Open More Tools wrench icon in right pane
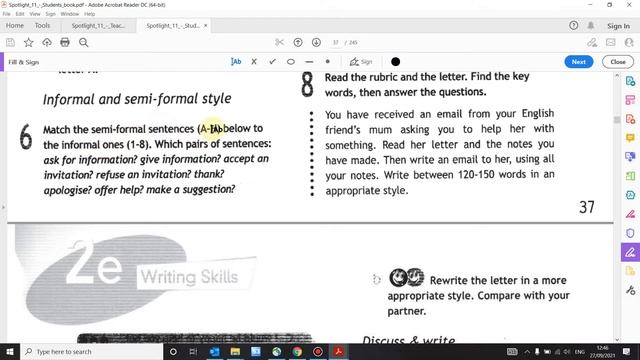640x360 pixels. click(x=630, y=290)
